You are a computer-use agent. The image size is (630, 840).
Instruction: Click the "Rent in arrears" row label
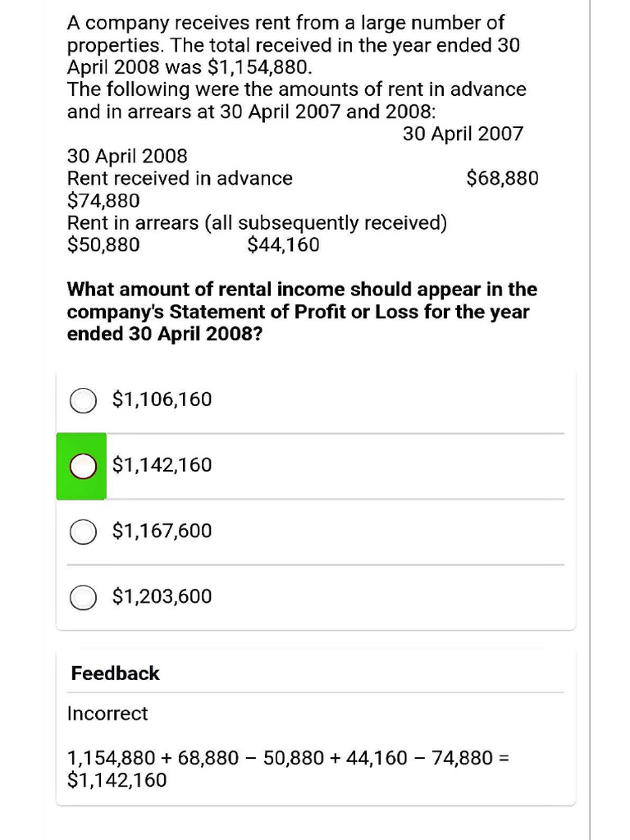257,223
